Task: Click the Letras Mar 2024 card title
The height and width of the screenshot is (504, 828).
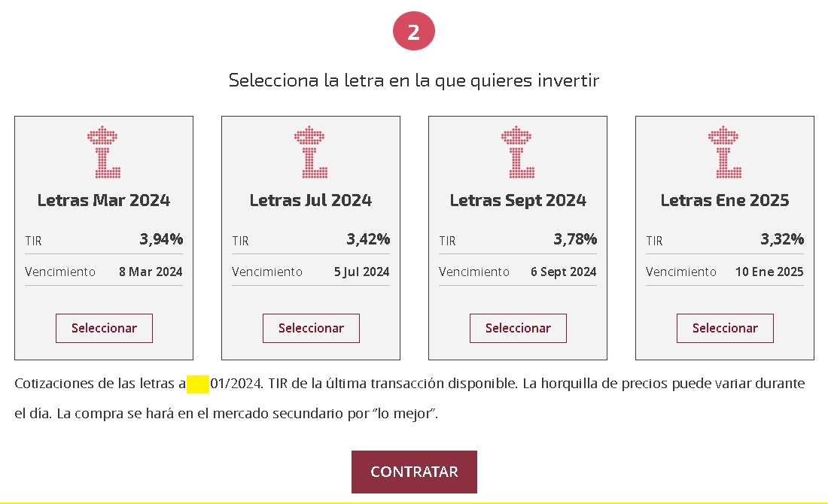Action: pos(104,201)
